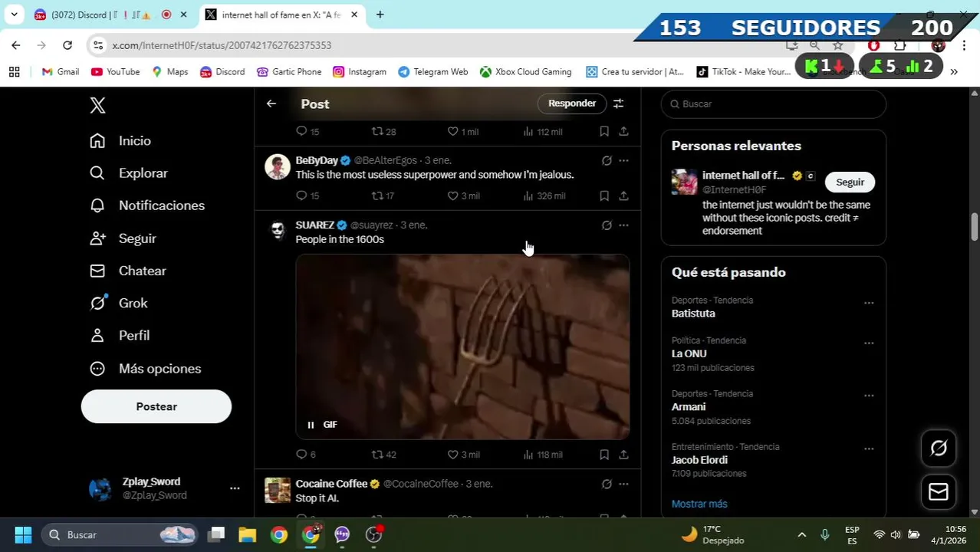Open the floating Grok button

939,449
